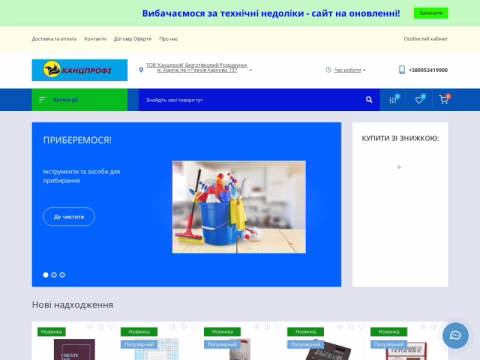
Task: Click the ТОВ Канцпрофі address link
Action: pos(197,68)
